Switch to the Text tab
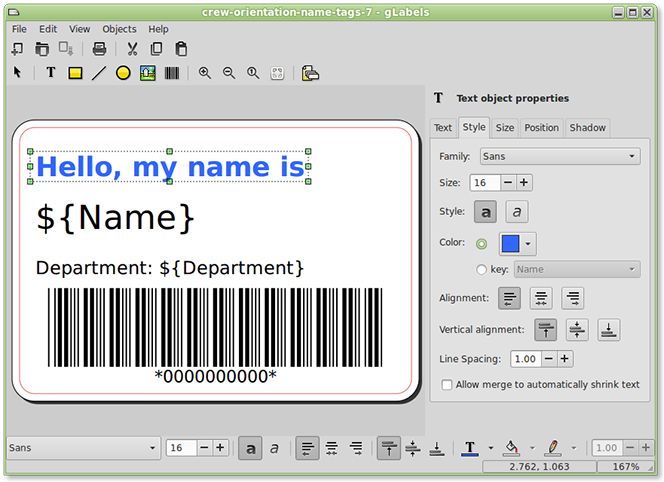Viewport: 664px width, 482px height. click(443, 127)
